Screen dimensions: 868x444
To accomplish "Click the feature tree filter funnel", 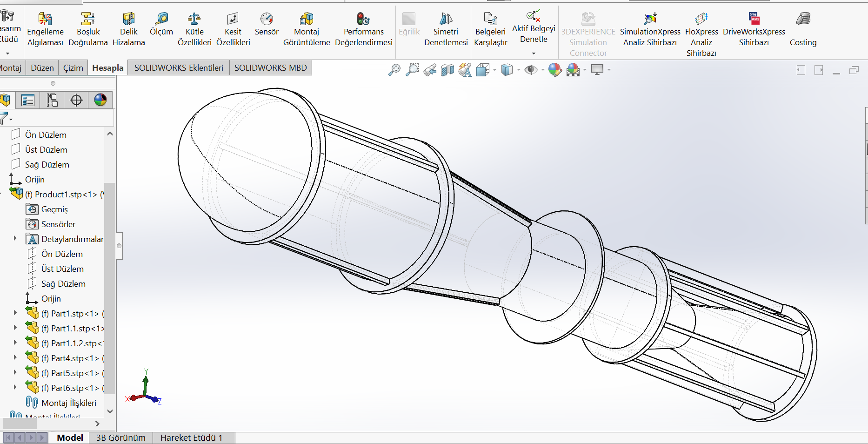I will click(x=5, y=118).
